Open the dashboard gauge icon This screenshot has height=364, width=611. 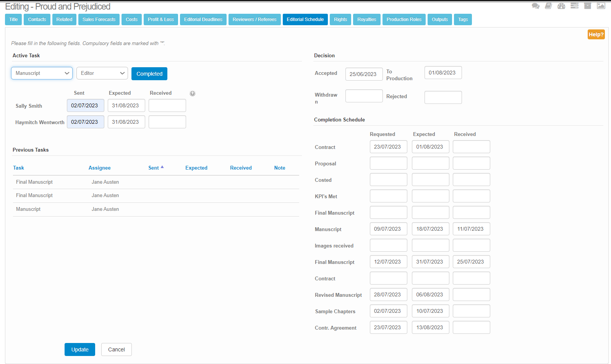point(561,6)
